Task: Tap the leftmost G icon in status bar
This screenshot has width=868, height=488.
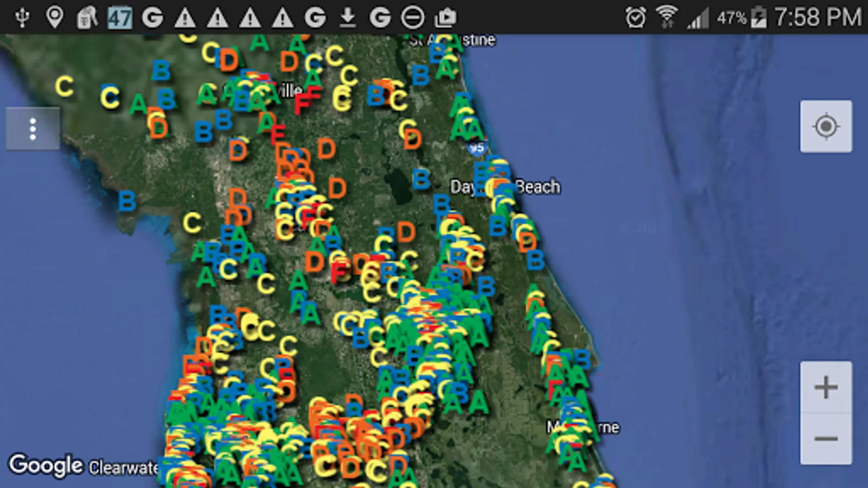Action: (152, 17)
